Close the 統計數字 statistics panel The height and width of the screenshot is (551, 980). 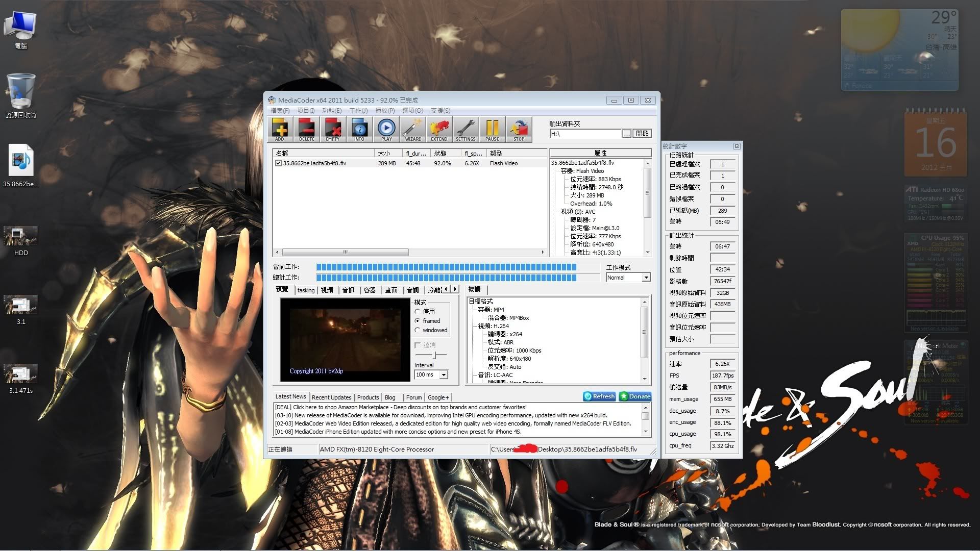pyautogui.click(x=737, y=146)
